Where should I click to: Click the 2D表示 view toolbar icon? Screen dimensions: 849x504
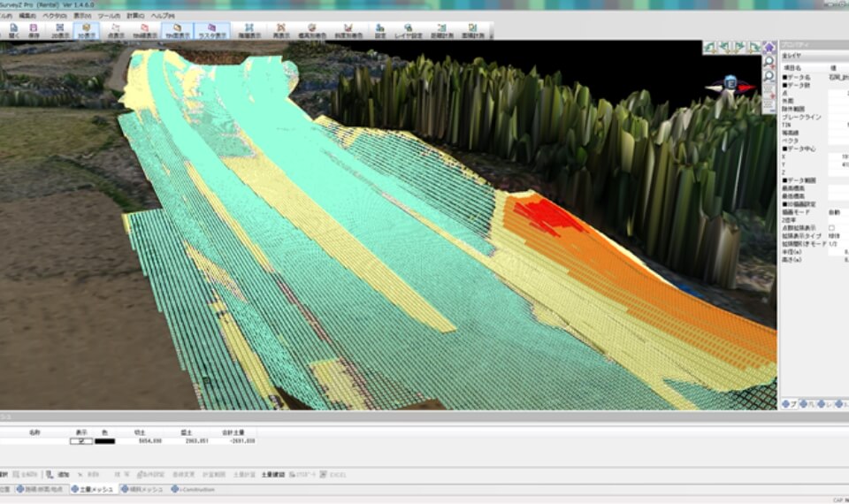(x=60, y=31)
